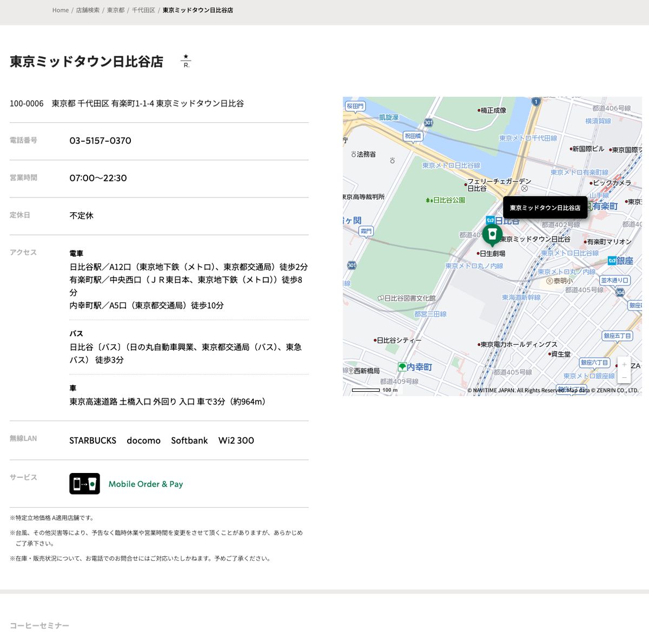This screenshot has height=644, width=649.
Task: Click the 並木通り口 sign on map
Action: (x=615, y=280)
